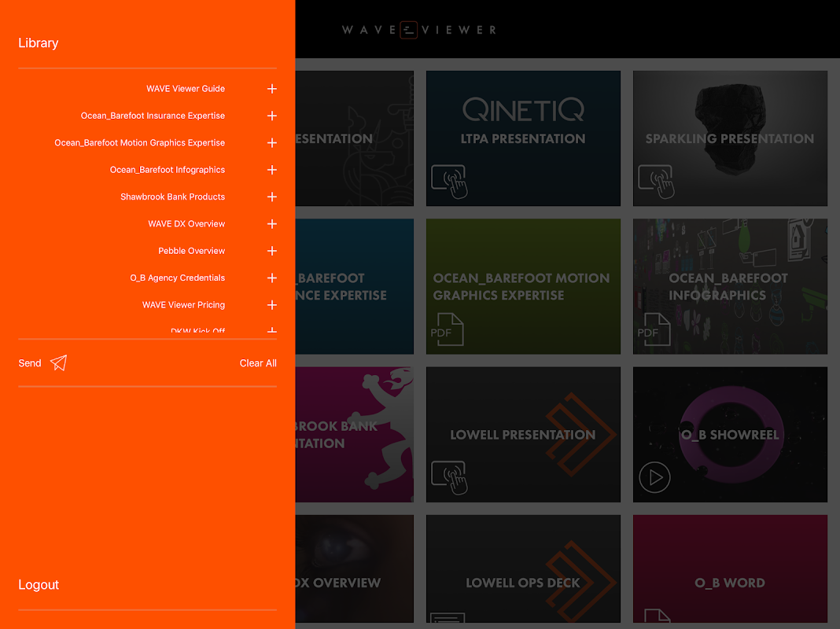840x629 pixels.
Task: Open the O_B Showreel tile
Action: (x=730, y=435)
